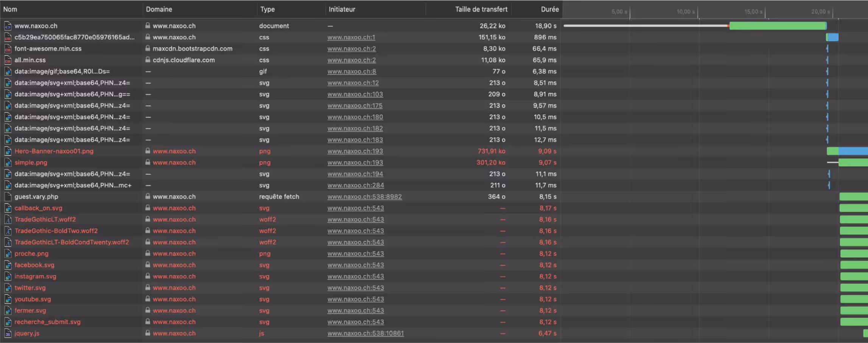
Task: Click the 15,00 s timeline label
Action: coord(753,12)
